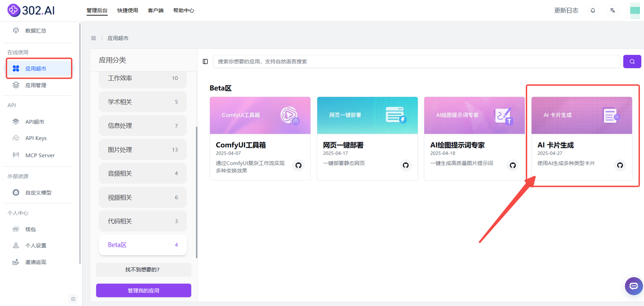Open the AI 卡片生成 banner thumbnail
This screenshot has height=306, width=644.
[582, 116]
